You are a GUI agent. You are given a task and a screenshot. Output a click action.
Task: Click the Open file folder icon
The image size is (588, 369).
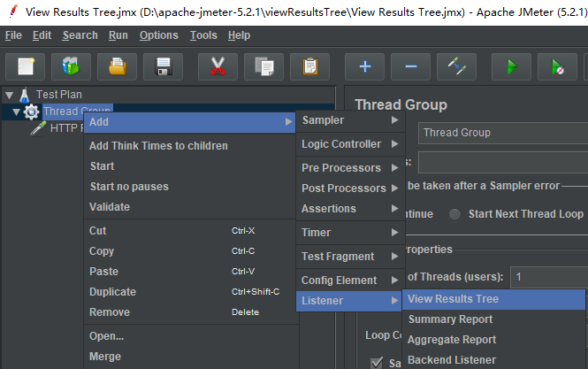click(117, 67)
